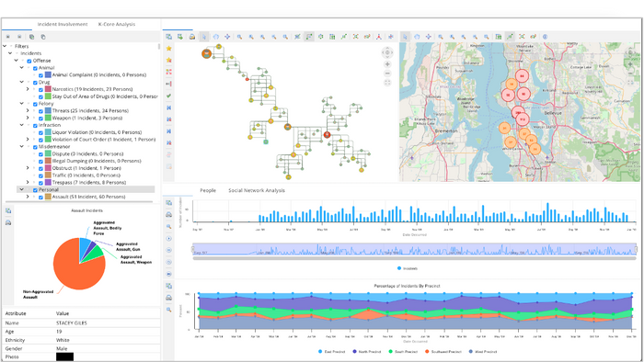
Task: Click the graph zoom-in plus button
Action: click(387, 64)
